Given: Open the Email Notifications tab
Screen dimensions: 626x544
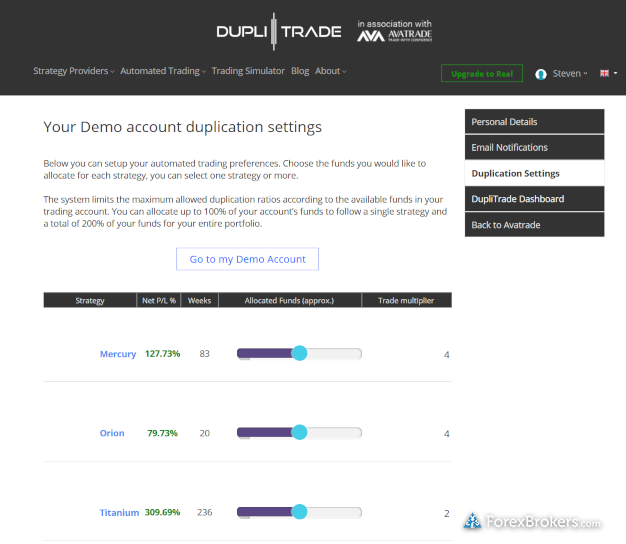Looking at the screenshot, I should pos(534,147).
